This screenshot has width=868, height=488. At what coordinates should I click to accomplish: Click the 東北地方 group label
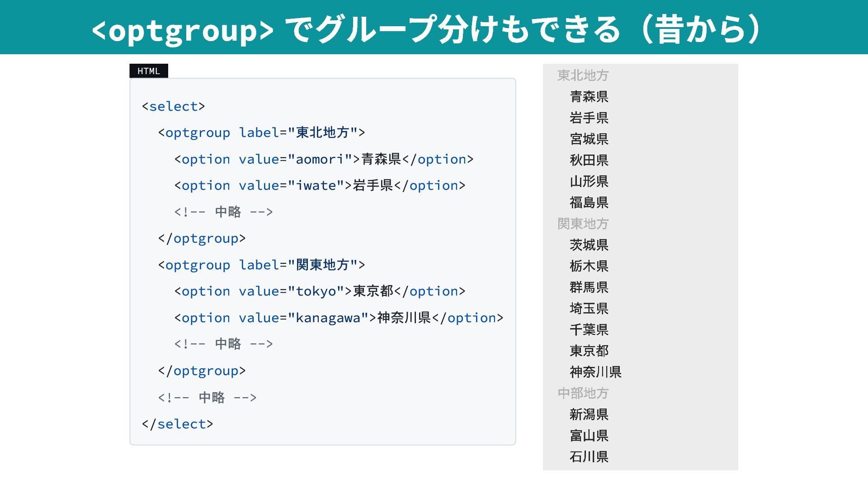click(583, 75)
